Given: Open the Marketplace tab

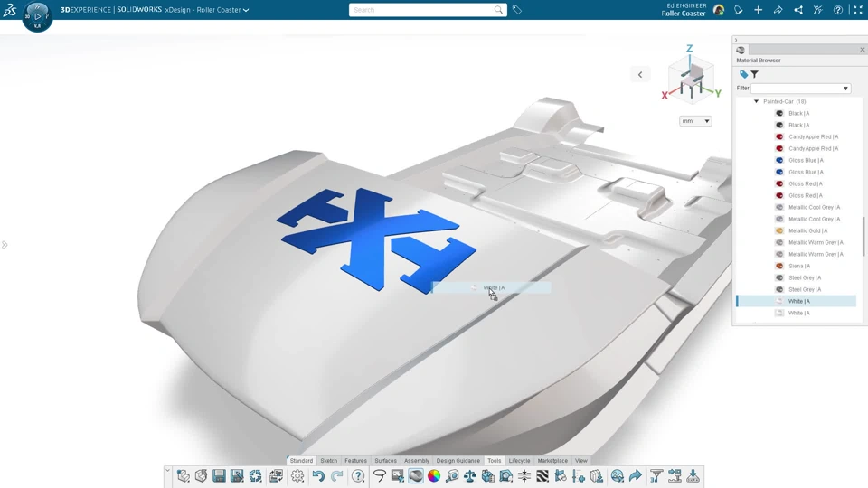Looking at the screenshot, I should pos(552,460).
